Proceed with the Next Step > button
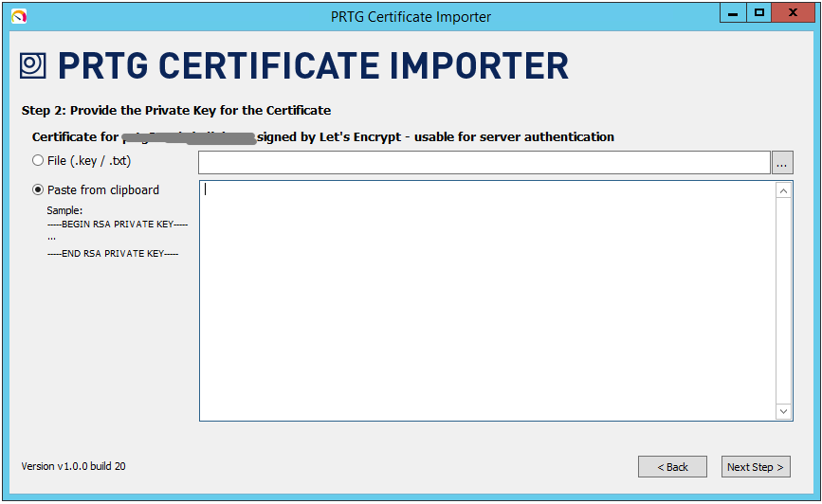 (756, 467)
